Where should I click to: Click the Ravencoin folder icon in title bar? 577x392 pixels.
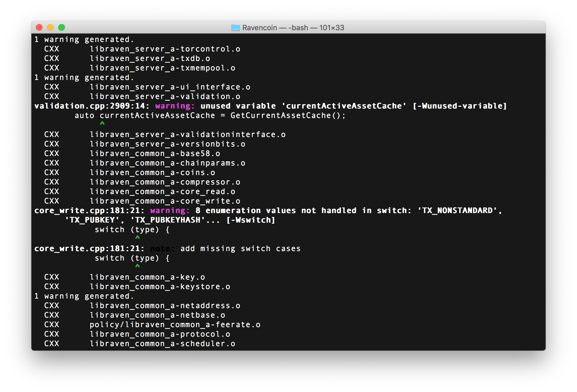click(x=235, y=28)
